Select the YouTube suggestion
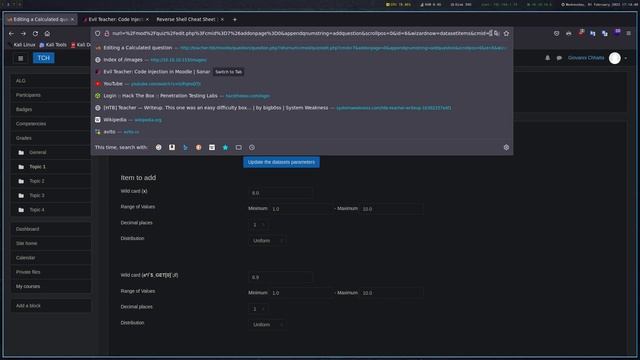This screenshot has width=640, height=360. [302, 84]
